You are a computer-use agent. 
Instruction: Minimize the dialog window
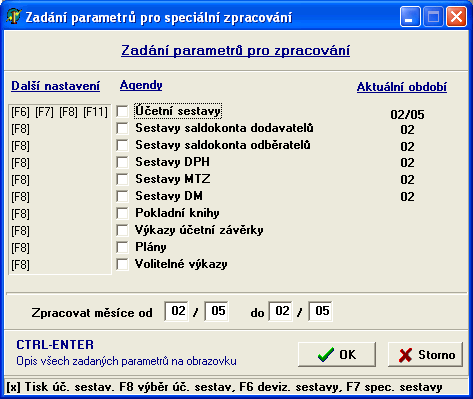pyautogui.click(x=410, y=17)
